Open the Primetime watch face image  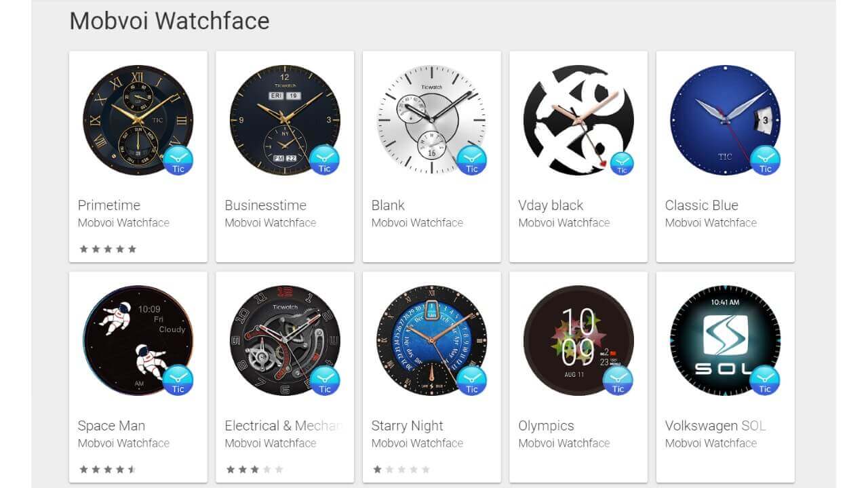point(138,120)
